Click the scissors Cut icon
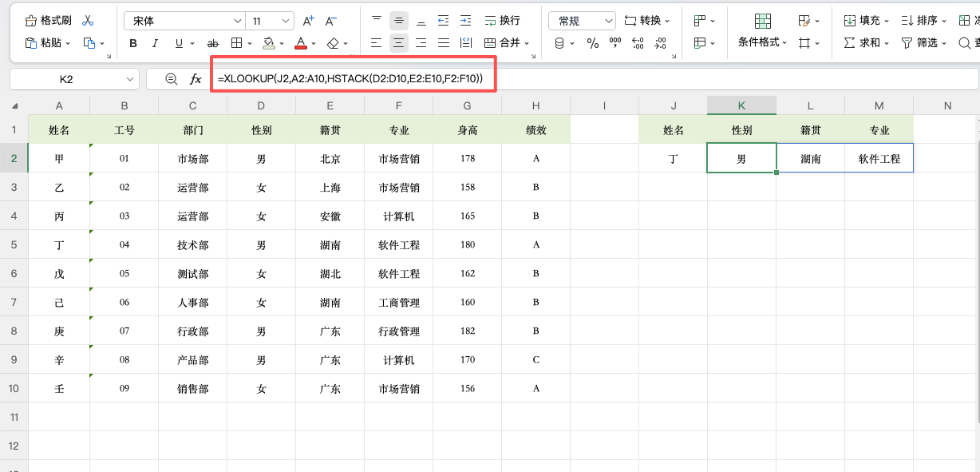This screenshot has height=472, width=980. 88,21
